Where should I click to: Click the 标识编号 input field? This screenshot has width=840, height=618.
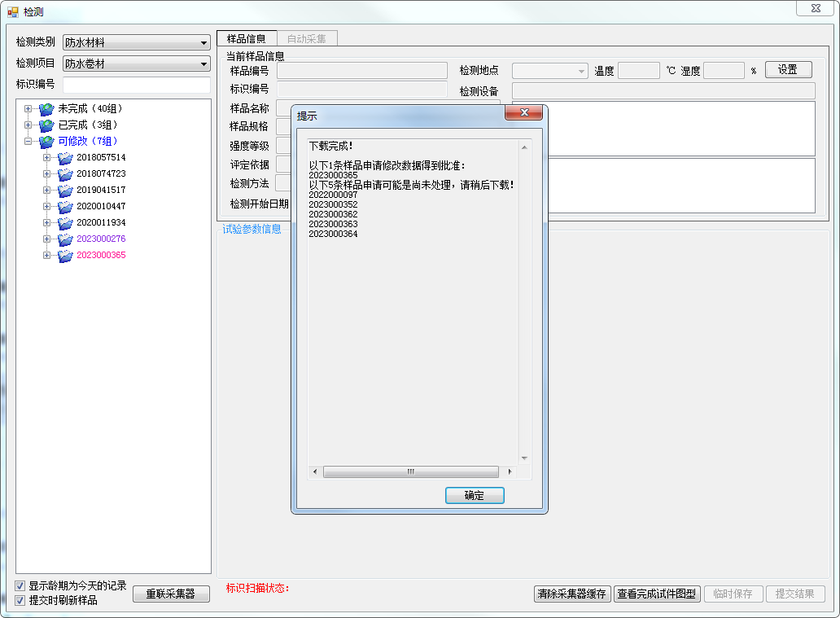136,85
